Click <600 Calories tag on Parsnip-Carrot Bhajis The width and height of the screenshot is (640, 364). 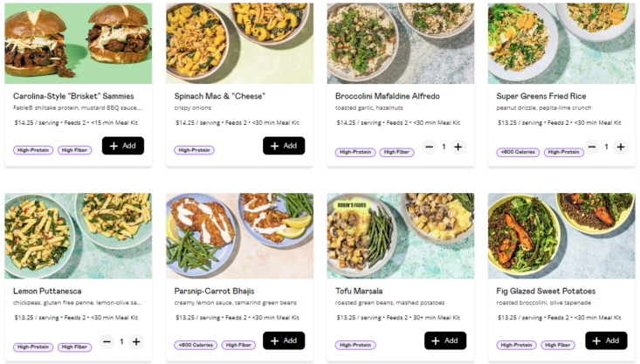pyautogui.click(x=195, y=345)
